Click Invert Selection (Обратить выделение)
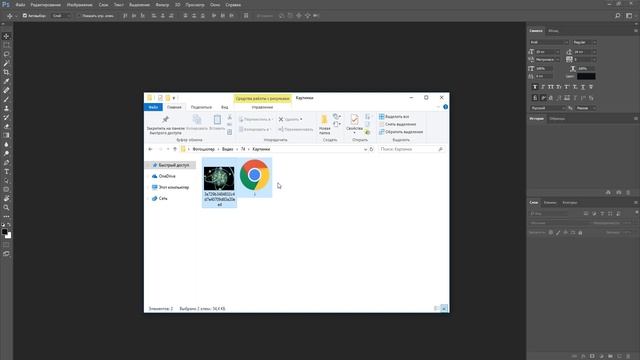Screen dimensions: 640x360 coord(401,132)
